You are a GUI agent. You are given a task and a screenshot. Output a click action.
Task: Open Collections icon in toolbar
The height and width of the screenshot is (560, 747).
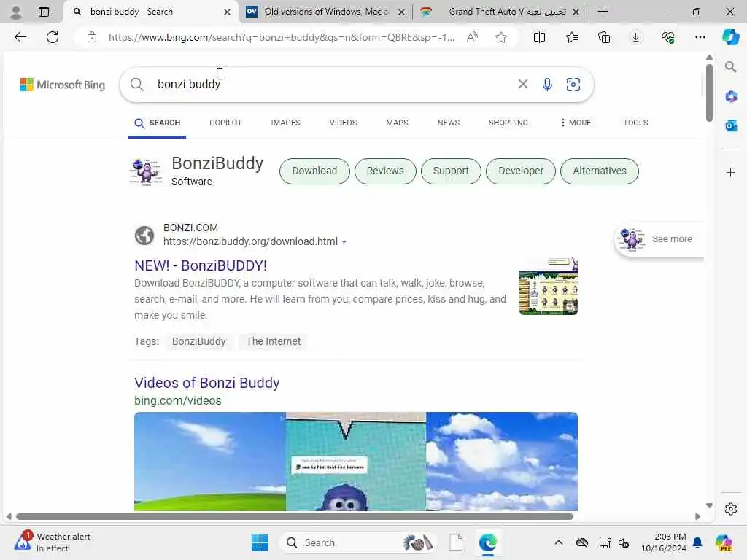coord(604,37)
